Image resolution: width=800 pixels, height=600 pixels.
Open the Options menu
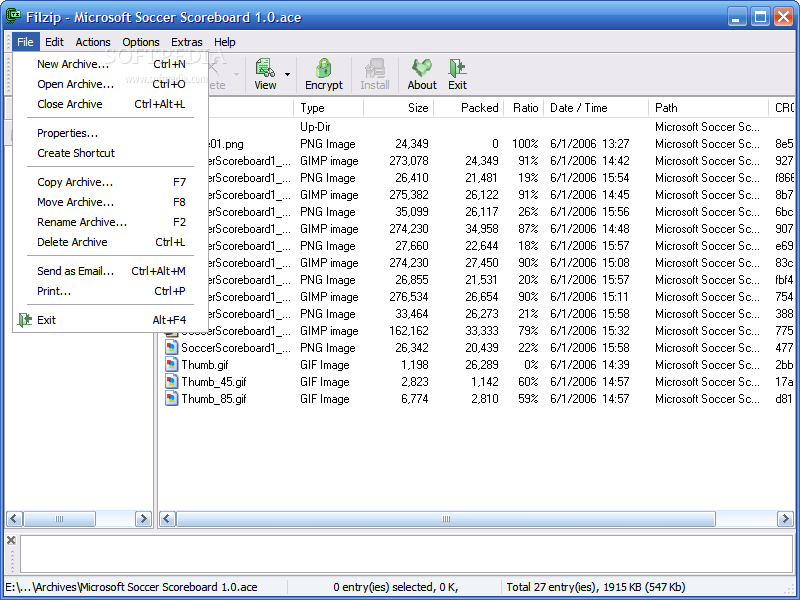141,42
